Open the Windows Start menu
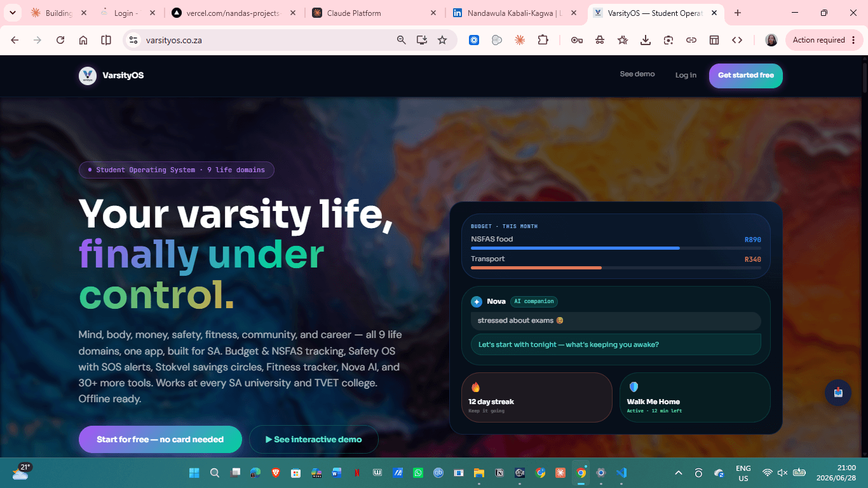 coord(194,473)
